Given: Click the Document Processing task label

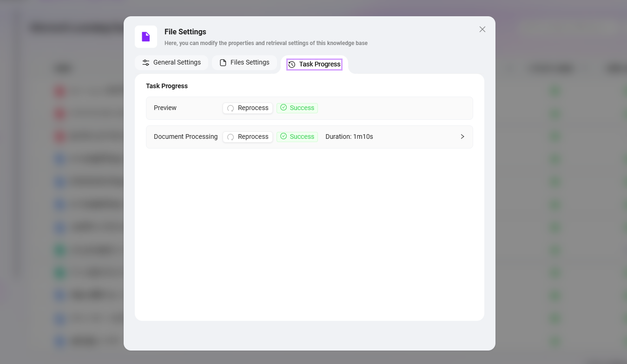Looking at the screenshot, I should [x=185, y=136].
